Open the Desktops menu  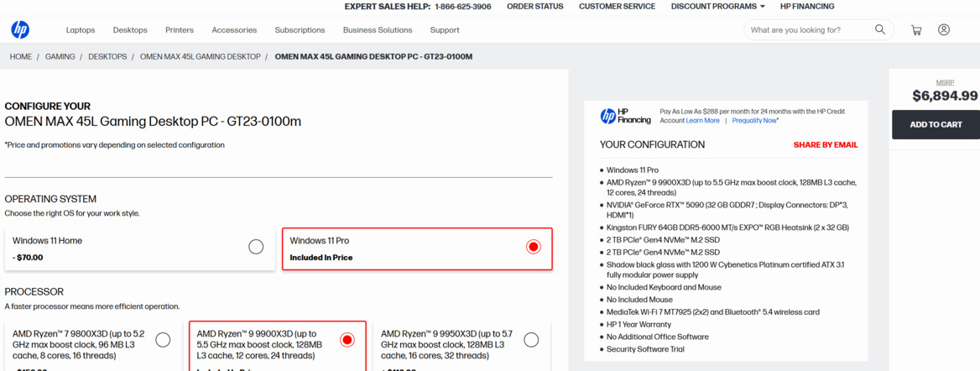[x=130, y=30]
